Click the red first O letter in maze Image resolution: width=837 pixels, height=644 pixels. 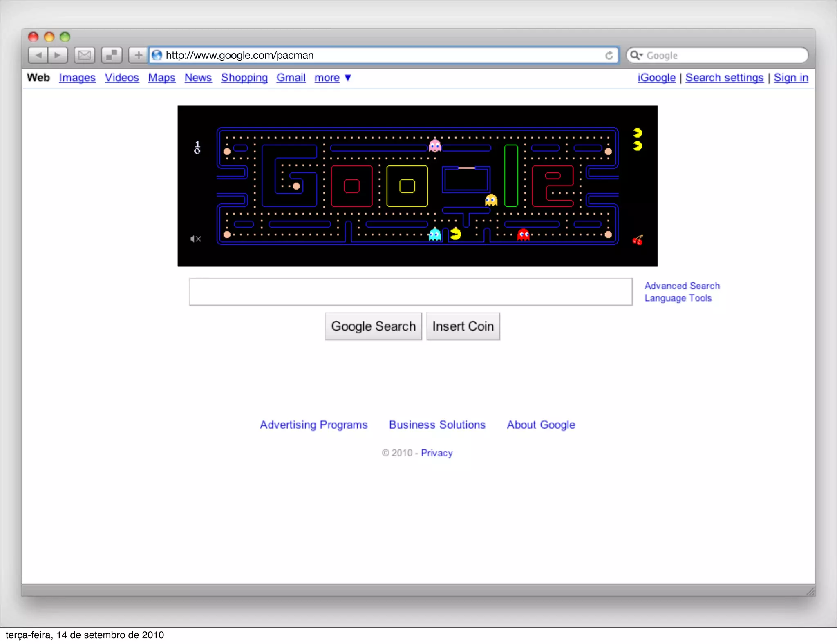click(351, 186)
